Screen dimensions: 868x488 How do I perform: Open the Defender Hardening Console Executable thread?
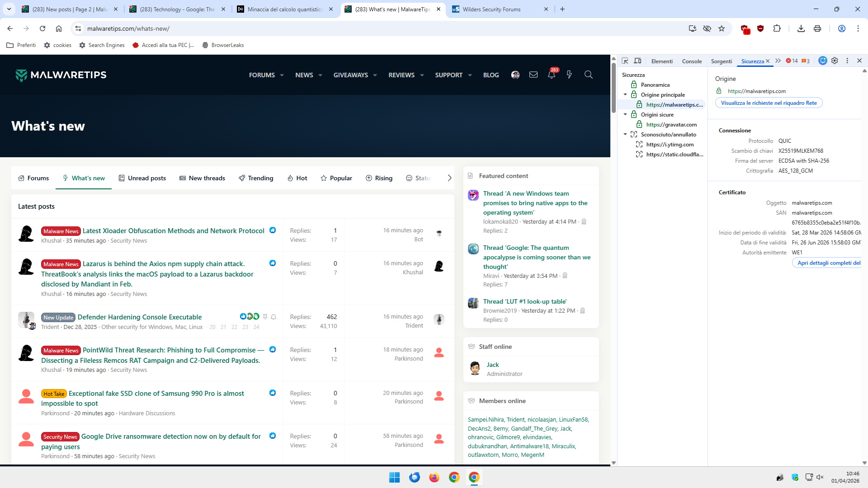[140, 317]
